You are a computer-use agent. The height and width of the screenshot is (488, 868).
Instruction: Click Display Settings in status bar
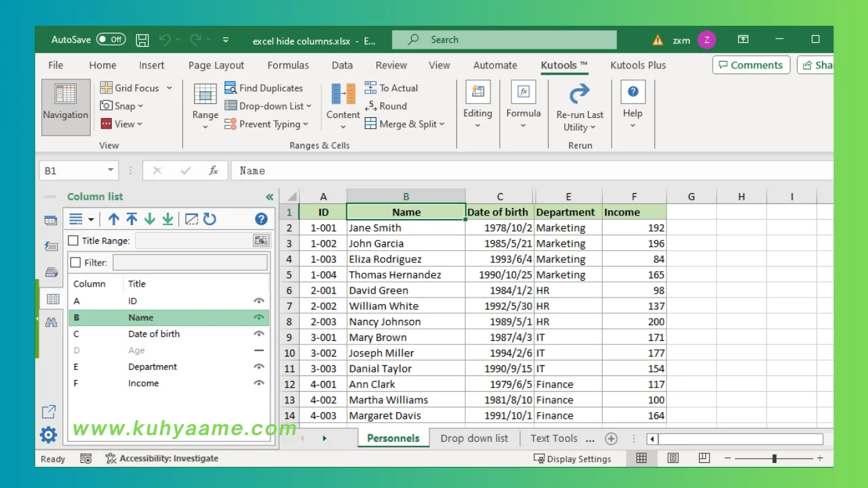click(572, 459)
